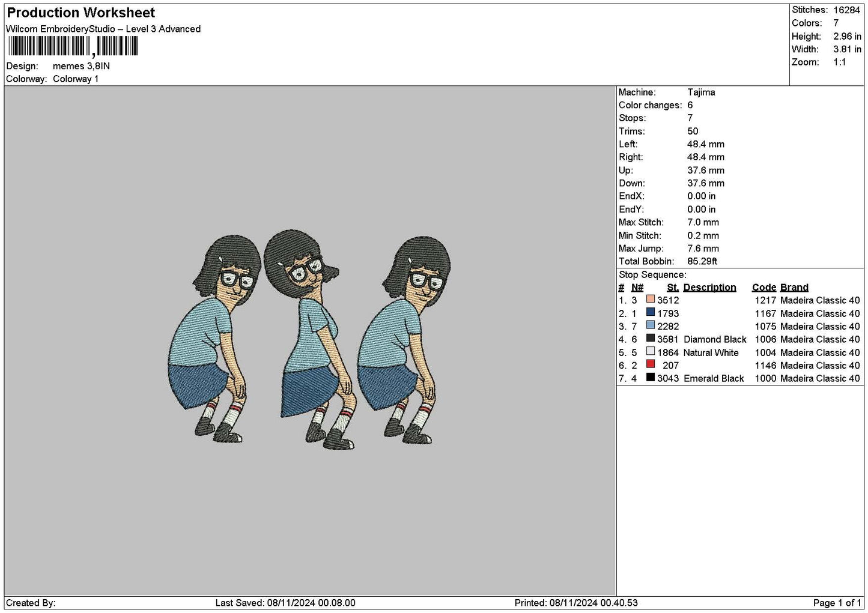Click the 'Code' column header
The width and height of the screenshot is (868, 613).
pyautogui.click(x=763, y=288)
